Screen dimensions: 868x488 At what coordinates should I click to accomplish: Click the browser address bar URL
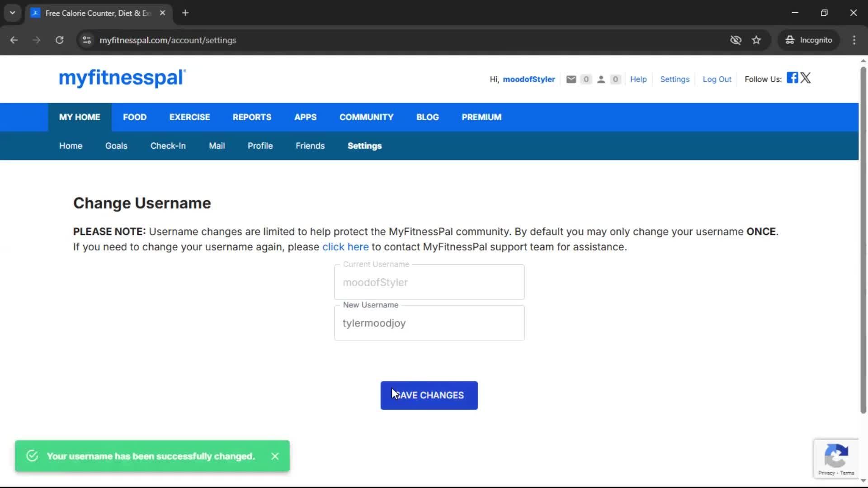coord(168,40)
